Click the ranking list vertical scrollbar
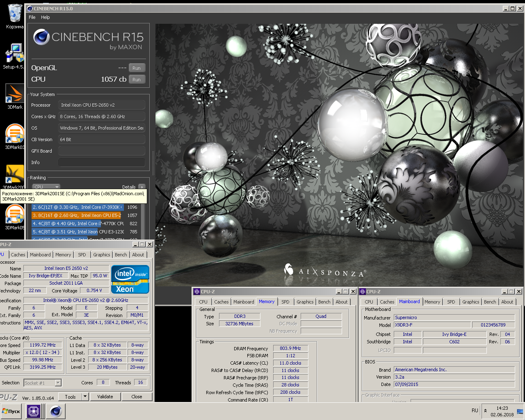This screenshot has width=525, height=420. tap(144, 221)
